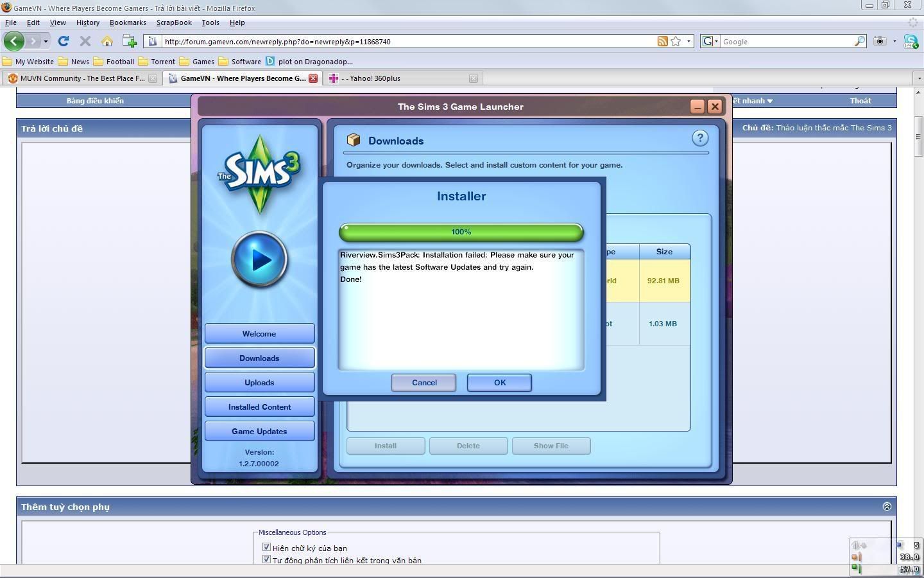Viewport: 924px width, 578px height.
Task: Click the camera screenshot toolbar icon
Action: tap(880, 41)
